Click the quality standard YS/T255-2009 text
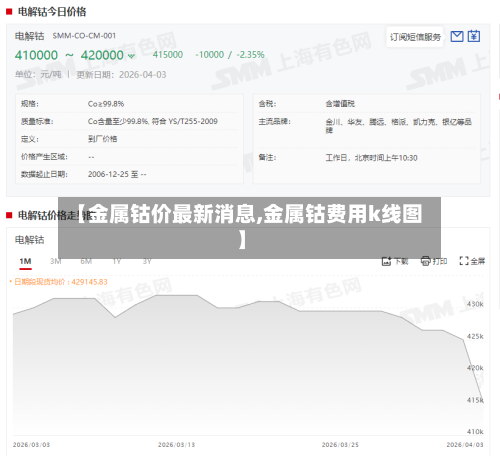 tap(193, 121)
